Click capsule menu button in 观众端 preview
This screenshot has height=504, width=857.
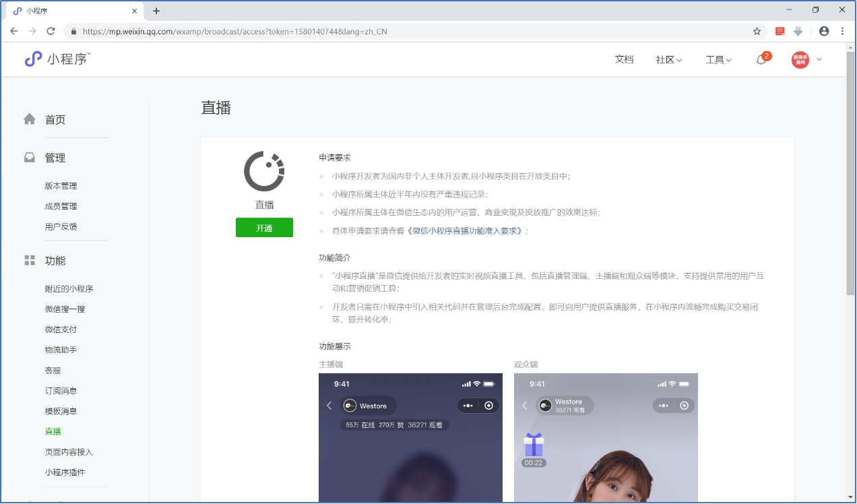tap(673, 406)
